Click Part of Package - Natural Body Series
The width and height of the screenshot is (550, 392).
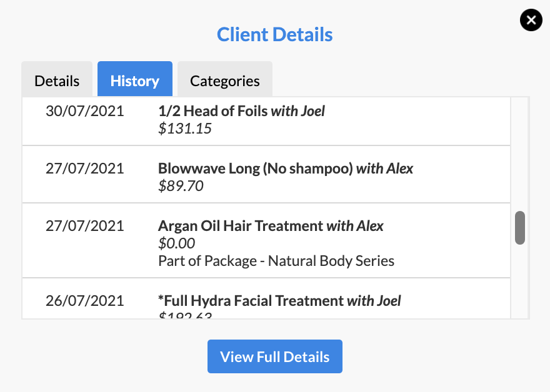click(x=276, y=261)
